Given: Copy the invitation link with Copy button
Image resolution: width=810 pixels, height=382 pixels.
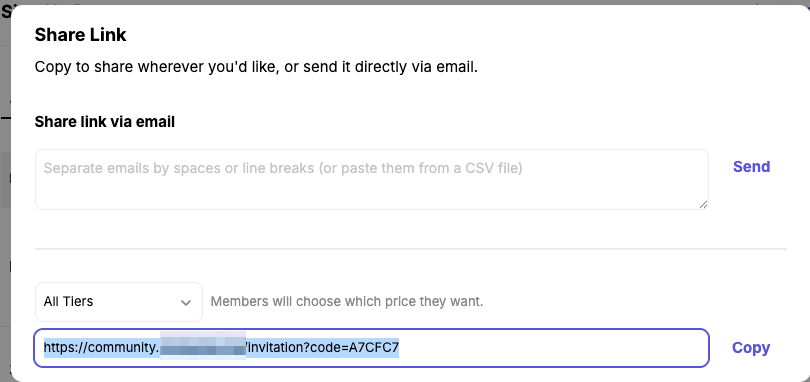Looking at the screenshot, I should coord(751,348).
